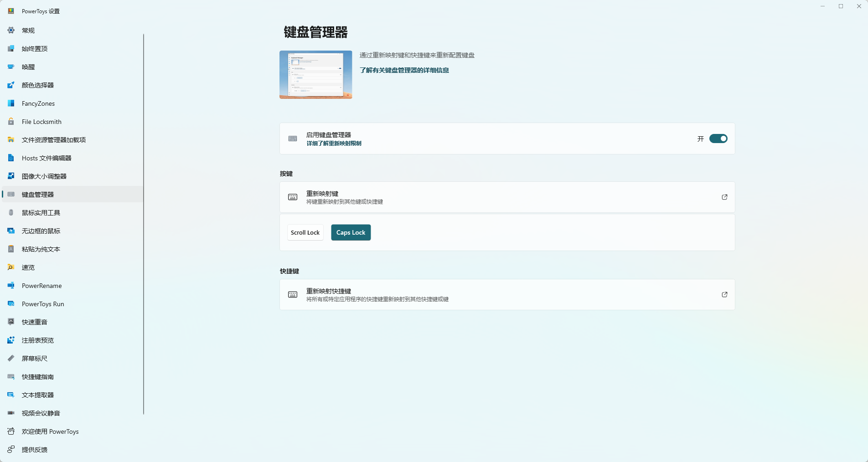The width and height of the screenshot is (868, 462).
Task: Maximize the PowerToys settings window
Action: coord(841,6)
